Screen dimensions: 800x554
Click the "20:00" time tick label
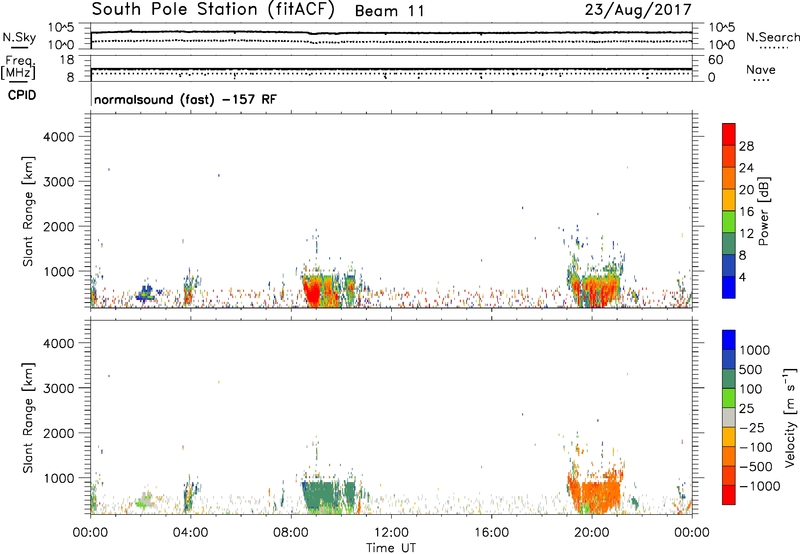(x=591, y=533)
